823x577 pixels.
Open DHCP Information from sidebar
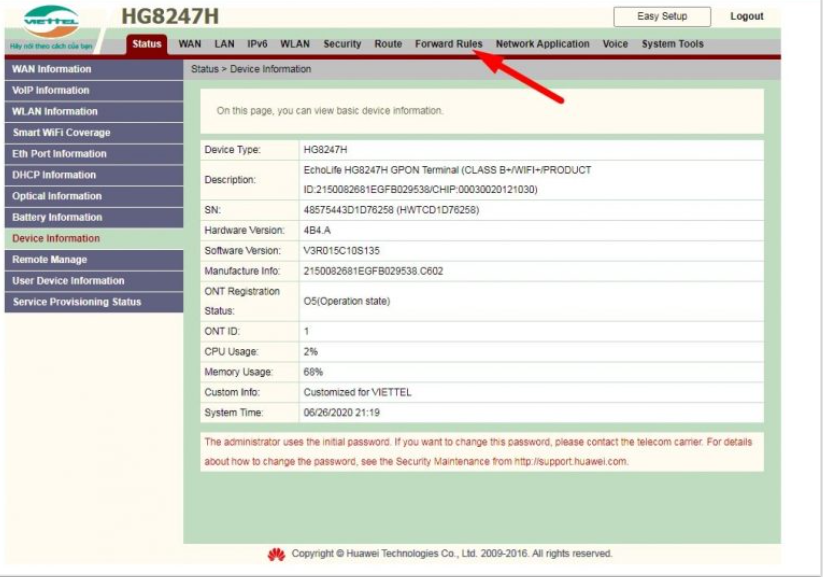(x=54, y=175)
